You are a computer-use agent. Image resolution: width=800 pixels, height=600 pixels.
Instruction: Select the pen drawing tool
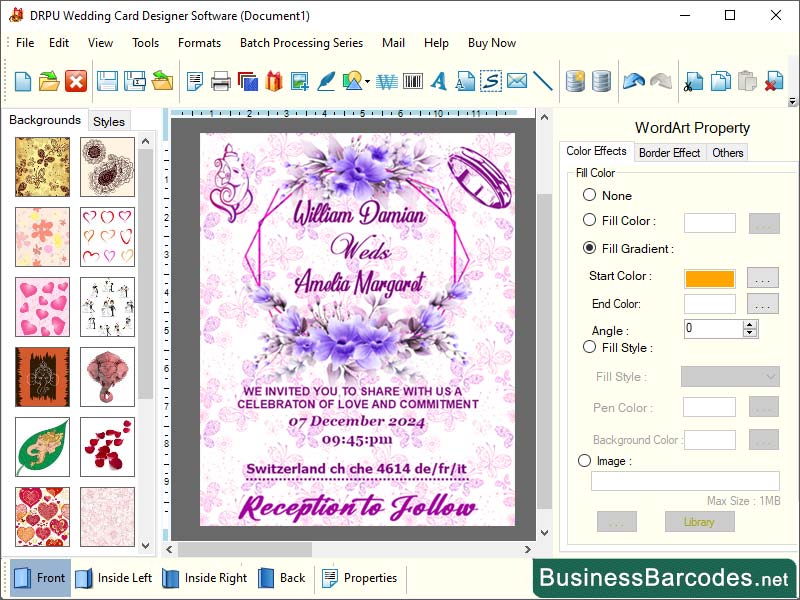pos(325,82)
